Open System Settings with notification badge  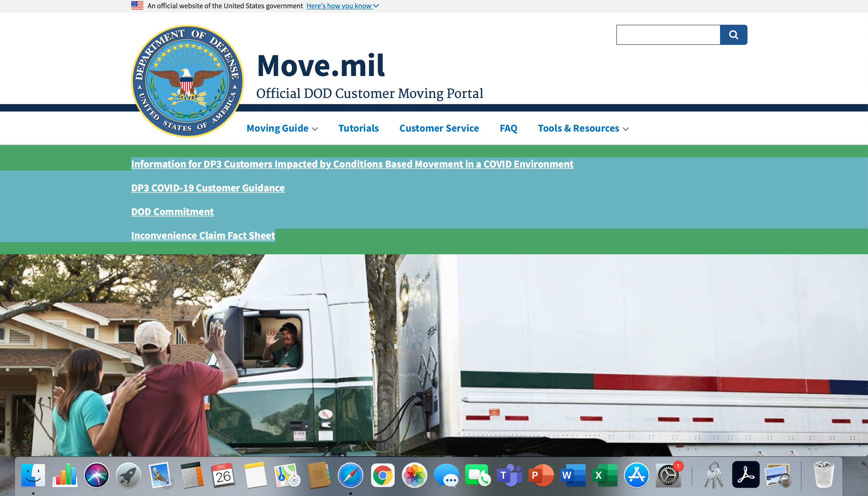pos(668,475)
